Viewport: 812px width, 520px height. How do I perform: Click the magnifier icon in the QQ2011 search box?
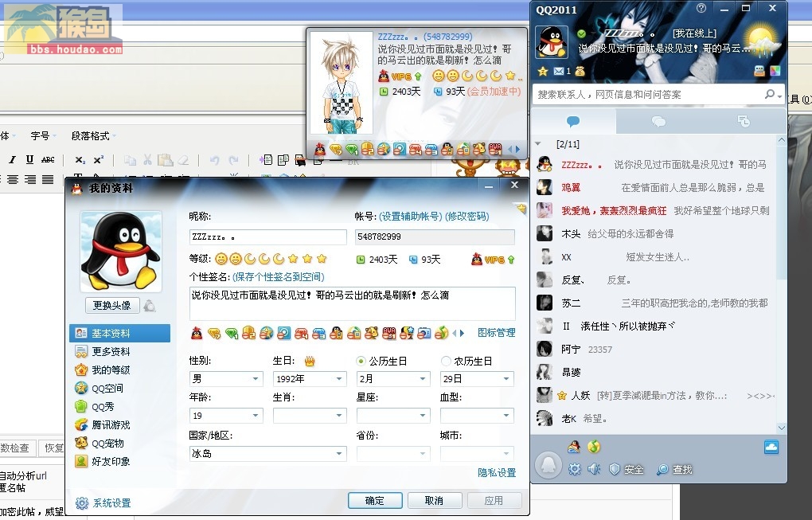click(x=770, y=94)
